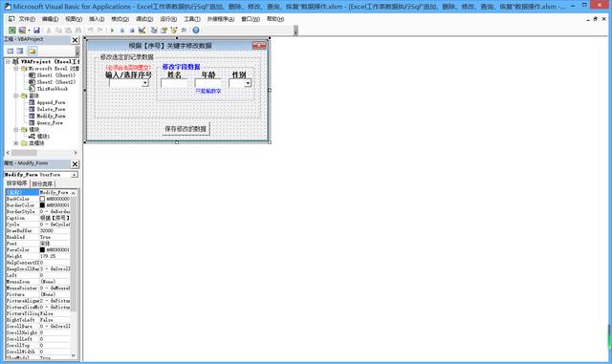This screenshot has width=612, height=364.
Task: Open the 性别 combo box dropdown
Action: pyautogui.click(x=248, y=83)
